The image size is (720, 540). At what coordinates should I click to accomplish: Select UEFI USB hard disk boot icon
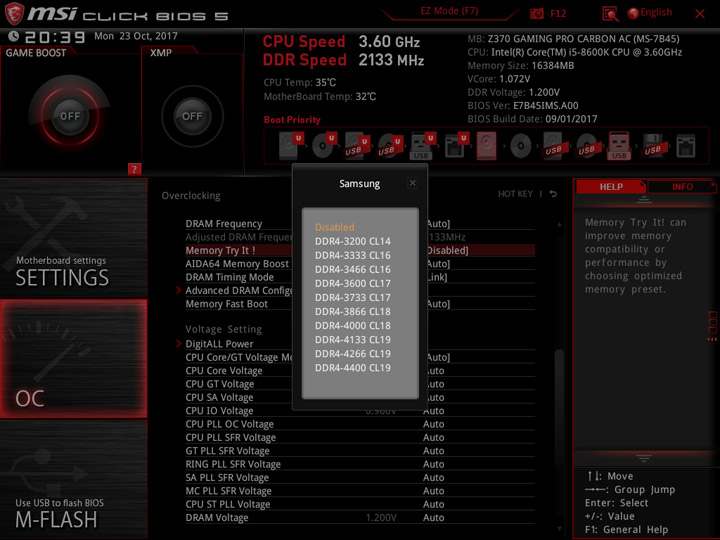[357, 146]
